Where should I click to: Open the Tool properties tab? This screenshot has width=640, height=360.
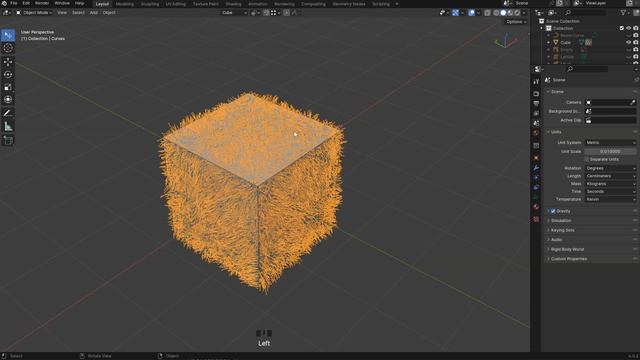click(x=536, y=82)
